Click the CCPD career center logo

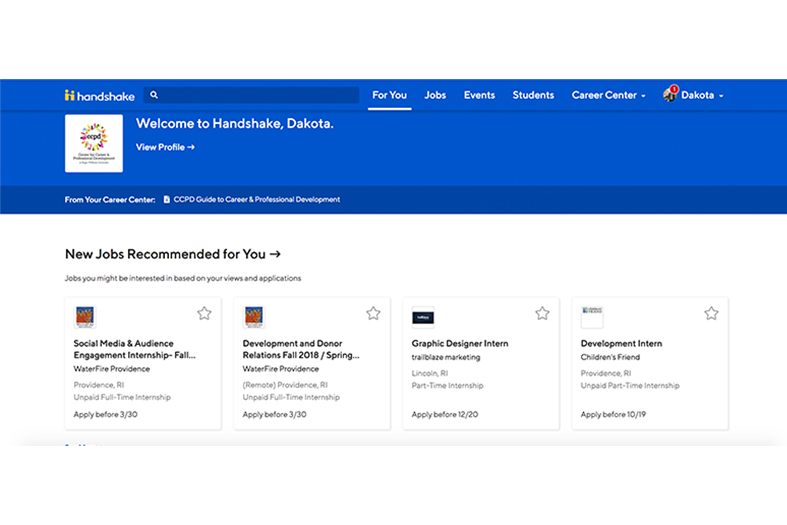pos(94,143)
